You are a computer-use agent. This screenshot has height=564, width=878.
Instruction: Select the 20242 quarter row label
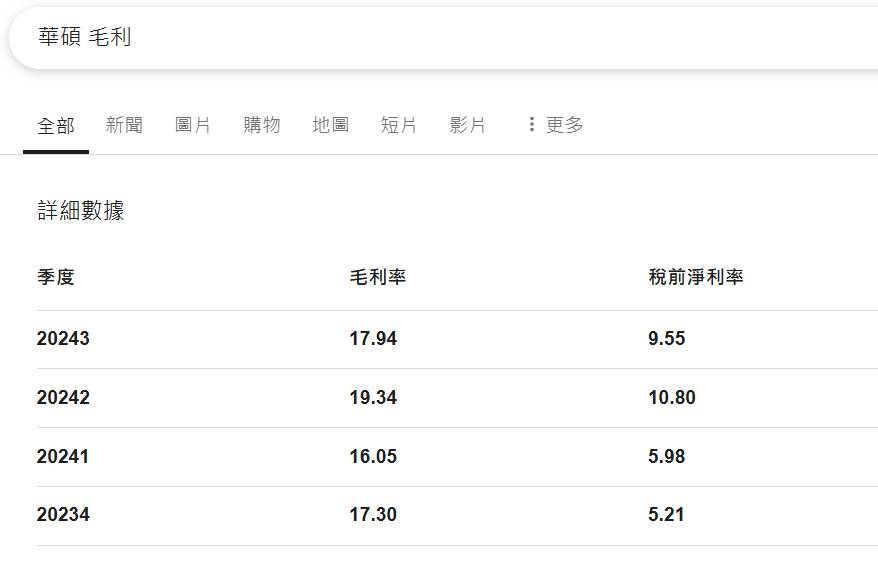pyautogui.click(x=63, y=398)
